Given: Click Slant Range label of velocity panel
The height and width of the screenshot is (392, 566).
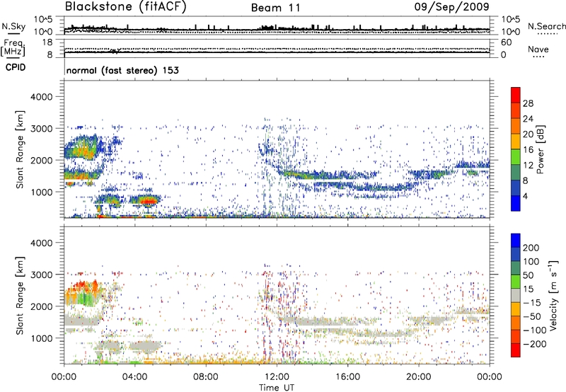Looking at the screenshot, I should [x=20, y=296].
